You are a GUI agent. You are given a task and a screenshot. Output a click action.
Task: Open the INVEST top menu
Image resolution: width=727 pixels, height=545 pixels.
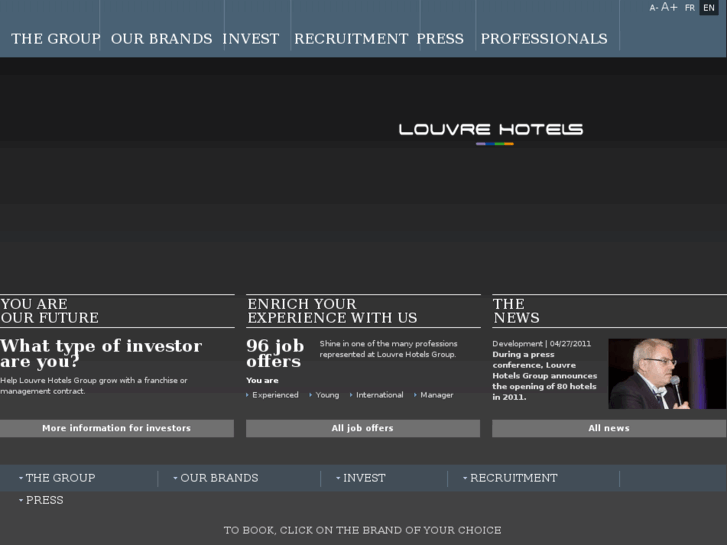tap(251, 38)
